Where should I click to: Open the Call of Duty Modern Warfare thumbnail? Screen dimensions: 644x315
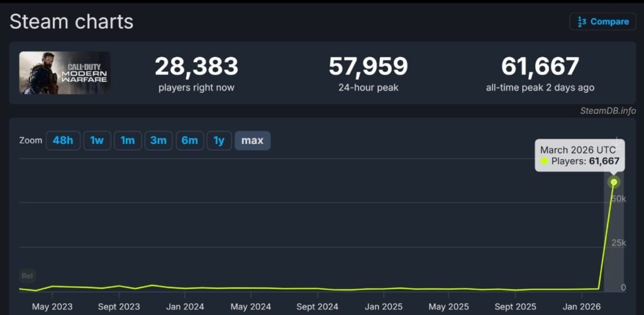click(x=65, y=73)
